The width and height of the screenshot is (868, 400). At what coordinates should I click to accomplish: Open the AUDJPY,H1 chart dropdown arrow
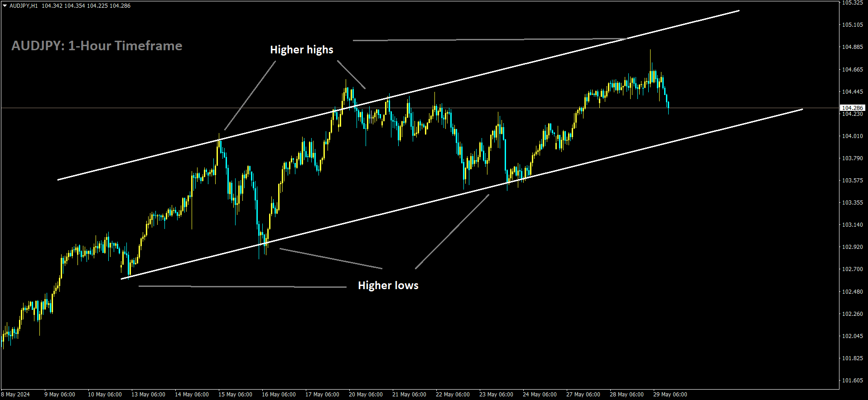click(x=5, y=6)
